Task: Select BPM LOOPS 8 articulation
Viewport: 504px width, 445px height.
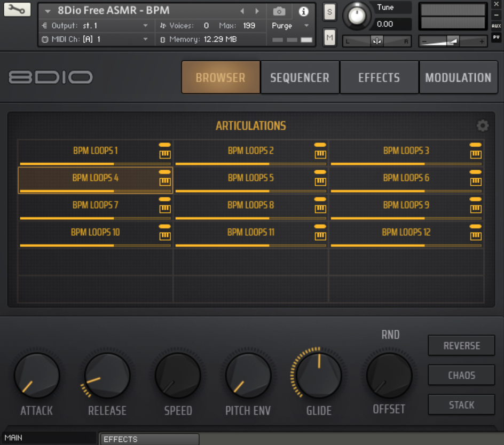Action: 251,207
